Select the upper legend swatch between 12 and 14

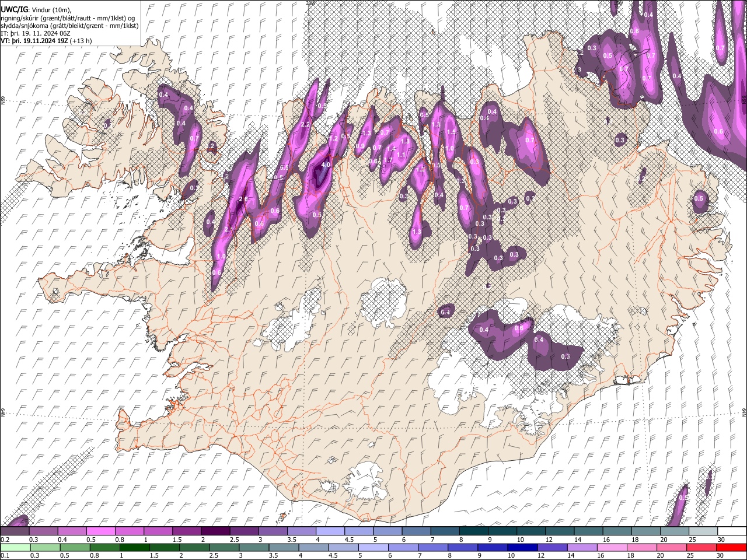(x=561, y=531)
